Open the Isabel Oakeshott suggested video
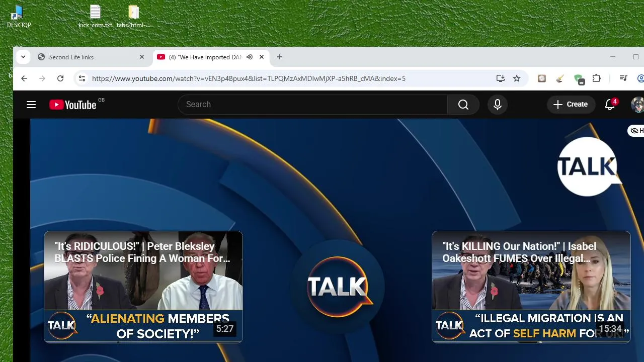 (x=531, y=287)
